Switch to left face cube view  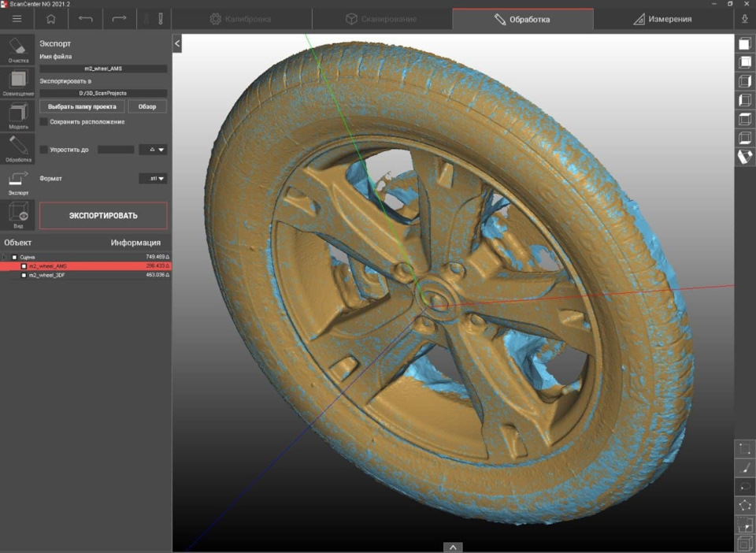tap(745, 100)
